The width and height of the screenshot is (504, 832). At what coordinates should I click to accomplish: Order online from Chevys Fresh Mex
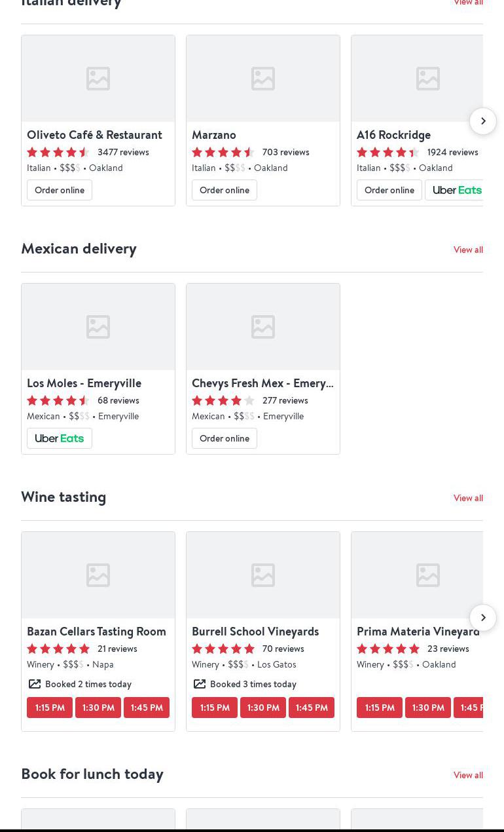[225, 438]
